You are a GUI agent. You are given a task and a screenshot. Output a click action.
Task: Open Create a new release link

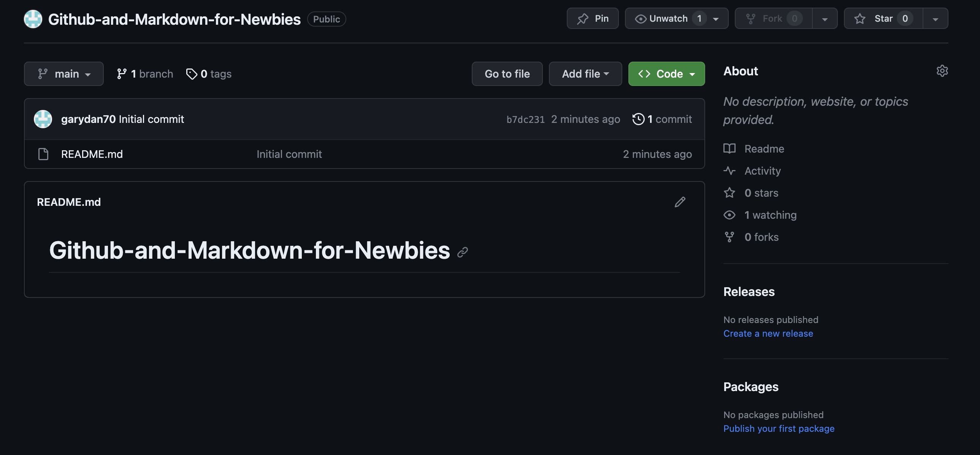[768, 333]
